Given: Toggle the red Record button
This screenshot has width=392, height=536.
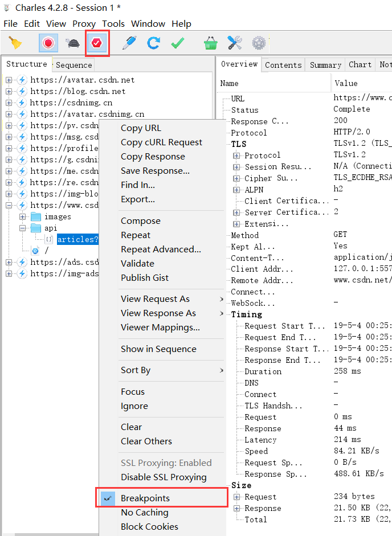Looking at the screenshot, I should coord(48,43).
